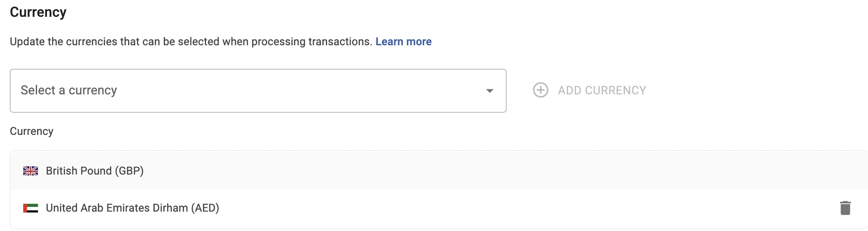Click the British flag icon
The width and height of the screenshot is (868, 231).
tap(31, 171)
